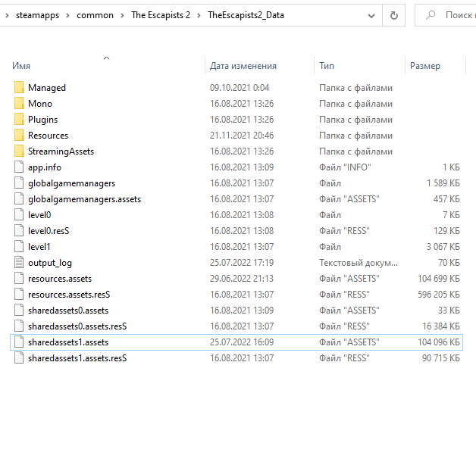Screen dimensions: 476x462
Task: Click the level0 file icon
Action: pos(19,215)
